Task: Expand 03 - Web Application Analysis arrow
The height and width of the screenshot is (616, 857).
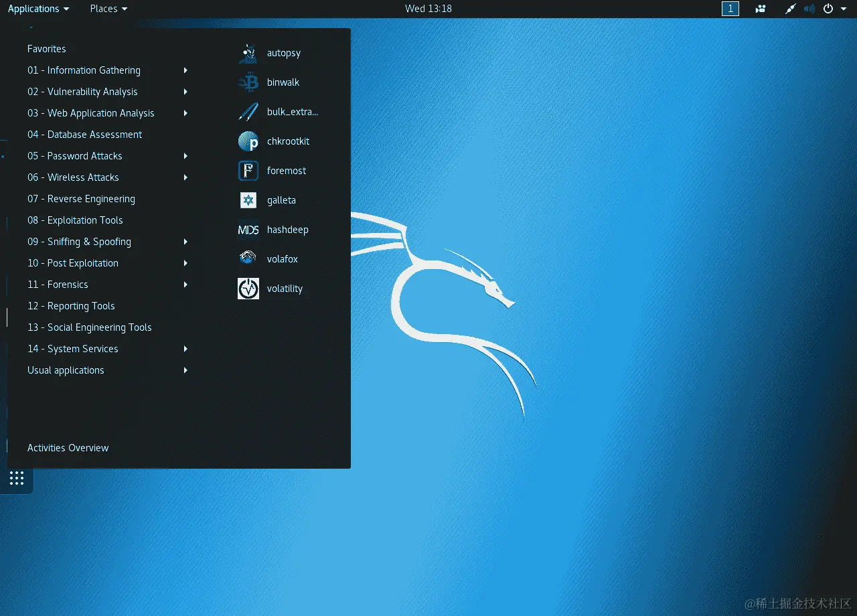Action: click(x=185, y=113)
